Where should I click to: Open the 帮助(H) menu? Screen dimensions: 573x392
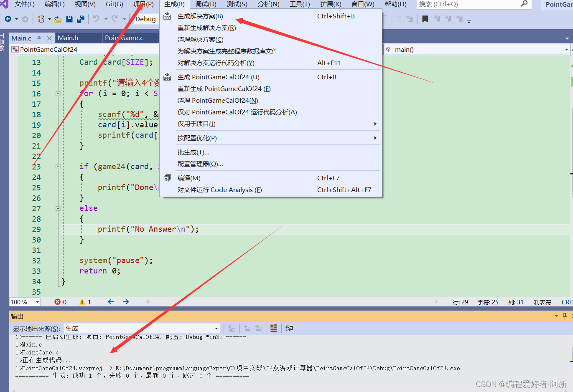[x=395, y=4]
